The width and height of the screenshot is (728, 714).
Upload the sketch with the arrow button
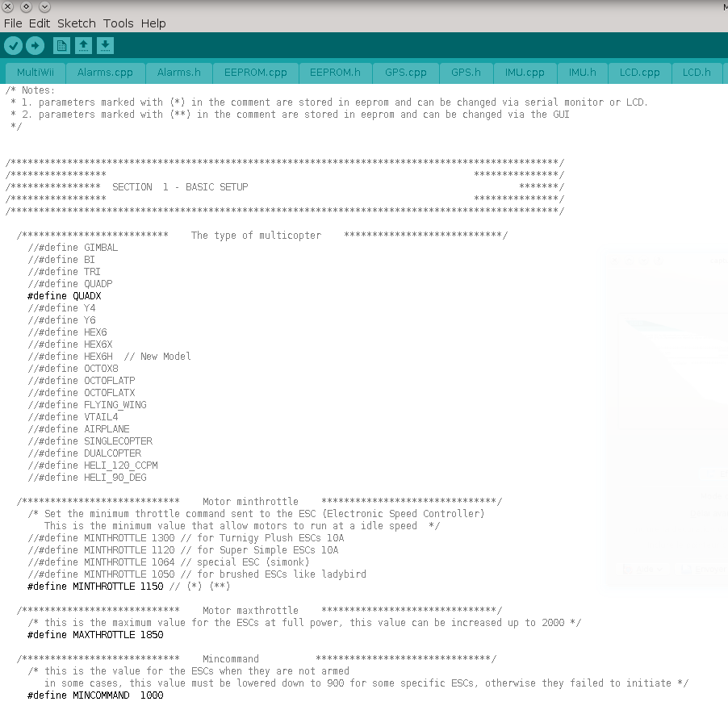[35, 46]
